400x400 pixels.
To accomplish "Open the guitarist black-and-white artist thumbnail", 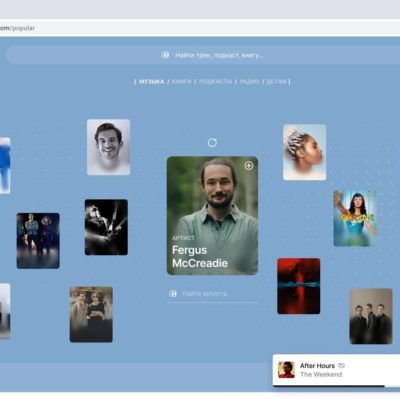I will [106, 227].
